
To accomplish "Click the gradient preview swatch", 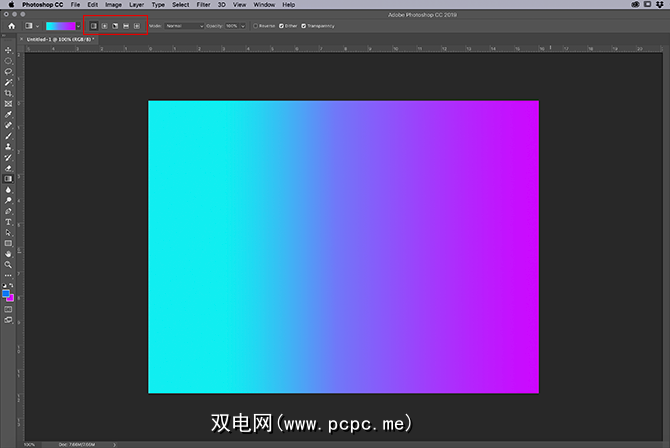I will [x=60, y=25].
